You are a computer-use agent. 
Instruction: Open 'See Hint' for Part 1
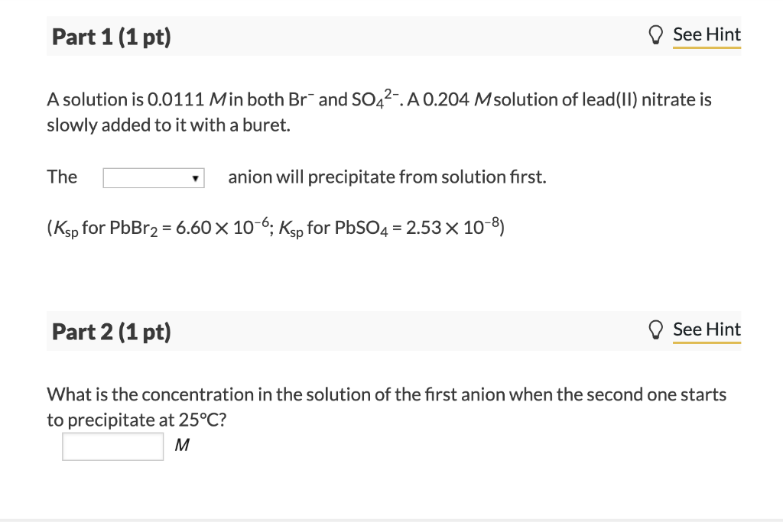pos(706,34)
